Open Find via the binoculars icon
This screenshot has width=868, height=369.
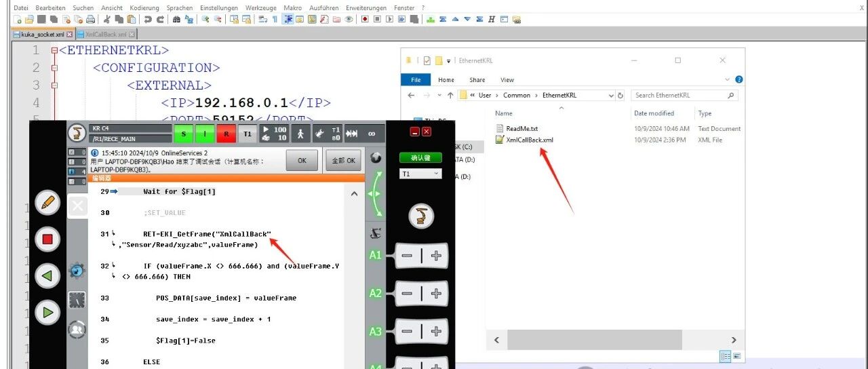click(176, 20)
